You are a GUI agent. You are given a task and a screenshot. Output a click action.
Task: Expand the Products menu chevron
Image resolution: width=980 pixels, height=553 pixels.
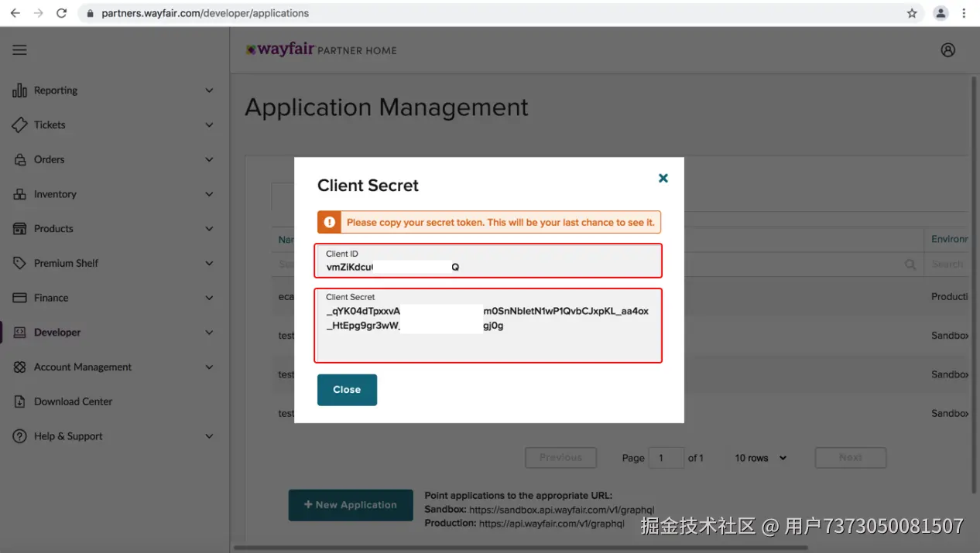click(209, 229)
